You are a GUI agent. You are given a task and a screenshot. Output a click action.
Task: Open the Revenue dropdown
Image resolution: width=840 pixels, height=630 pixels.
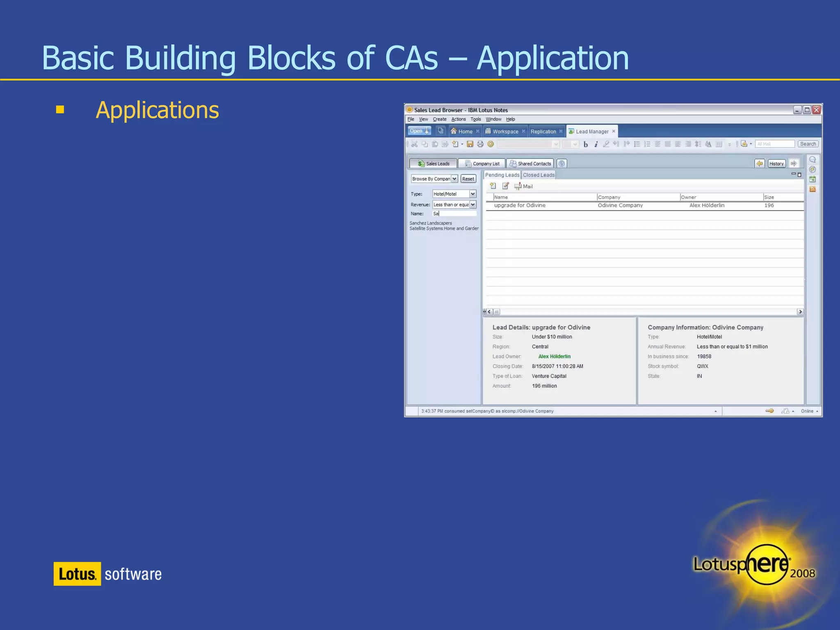pos(472,205)
